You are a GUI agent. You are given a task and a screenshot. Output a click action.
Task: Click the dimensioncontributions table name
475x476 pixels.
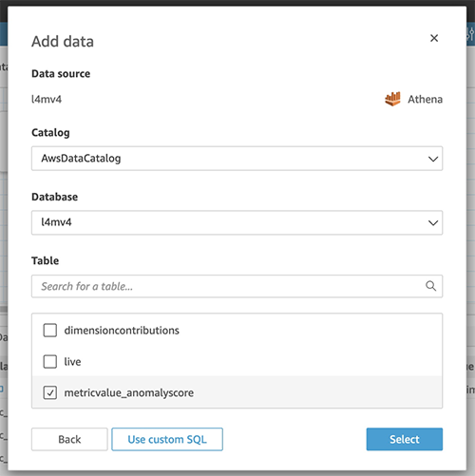point(122,331)
